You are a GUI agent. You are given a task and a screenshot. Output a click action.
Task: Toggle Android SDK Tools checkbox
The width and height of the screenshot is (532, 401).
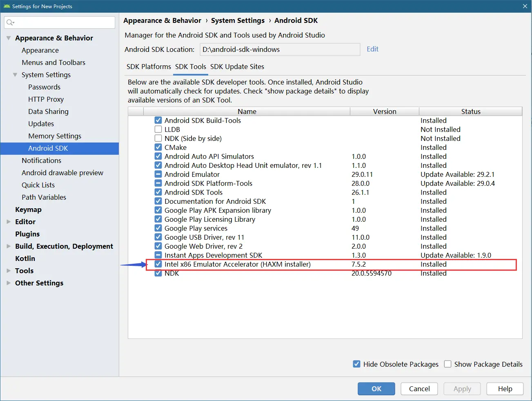click(158, 192)
